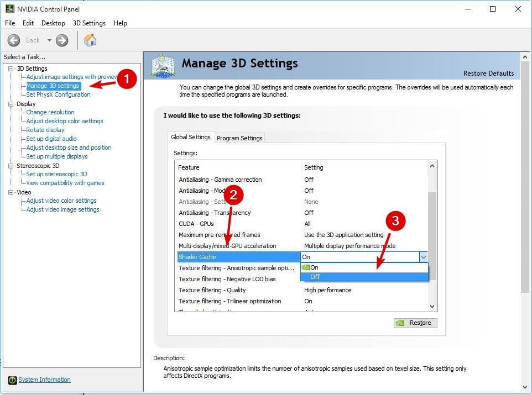Open Adjust video color settings

[61, 201]
